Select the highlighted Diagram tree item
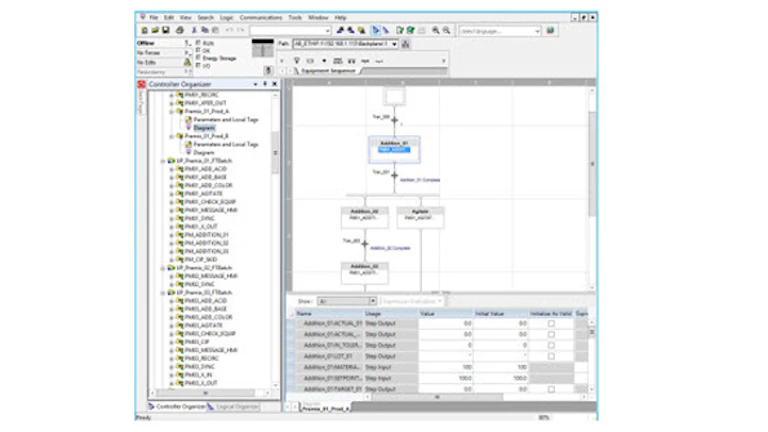Image resolution: width=768 pixels, height=432 pixels. click(204, 128)
